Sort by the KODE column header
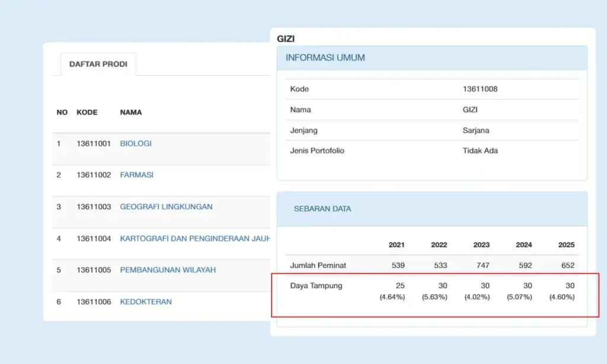 87,112
